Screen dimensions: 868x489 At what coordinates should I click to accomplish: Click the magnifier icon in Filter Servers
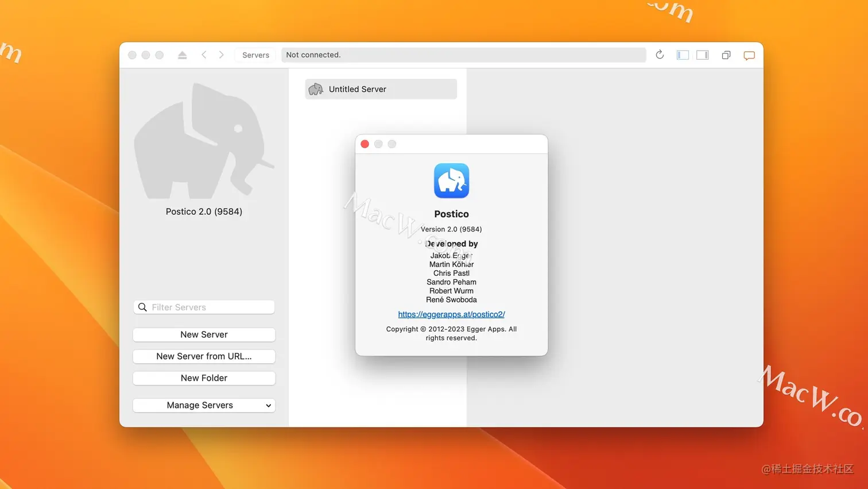(x=142, y=307)
